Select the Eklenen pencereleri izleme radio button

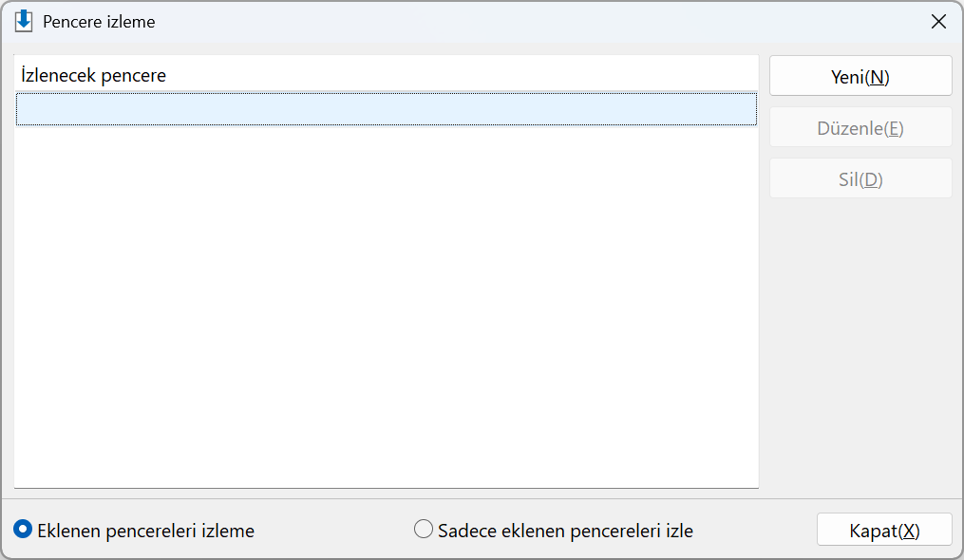point(23,530)
